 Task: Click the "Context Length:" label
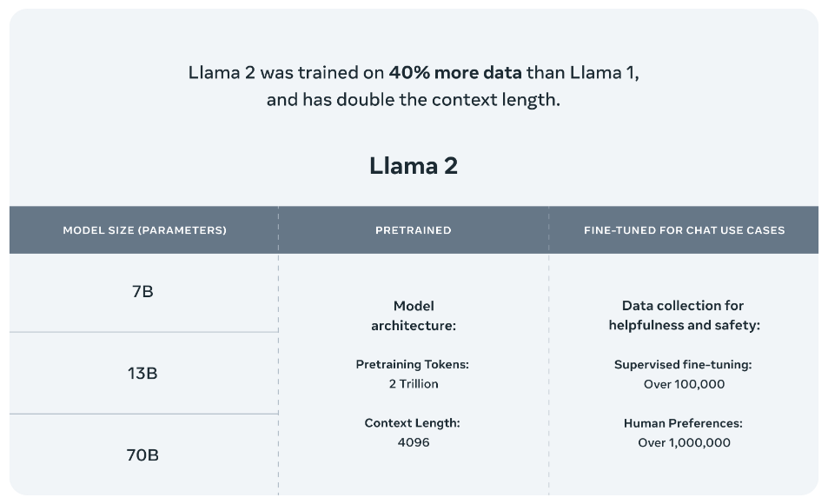tap(413, 423)
